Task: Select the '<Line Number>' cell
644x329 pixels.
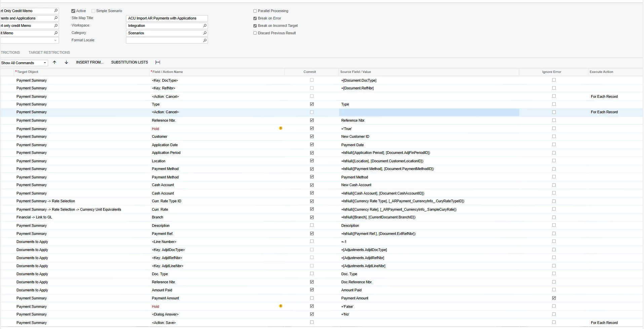Action: coord(217,242)
